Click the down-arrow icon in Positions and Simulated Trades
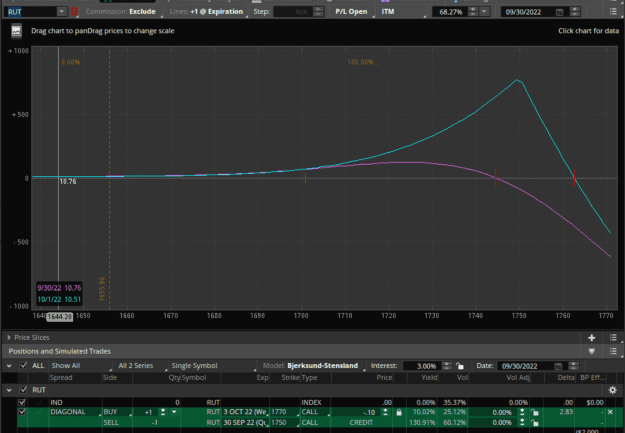The image size is (625, 433). click(x=592, y=351)
